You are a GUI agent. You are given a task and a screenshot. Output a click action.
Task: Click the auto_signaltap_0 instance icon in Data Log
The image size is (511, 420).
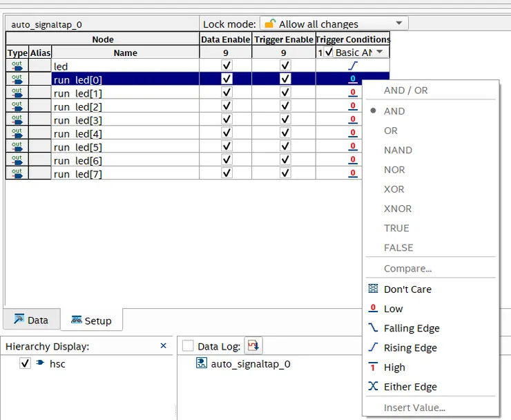(202, 363)
